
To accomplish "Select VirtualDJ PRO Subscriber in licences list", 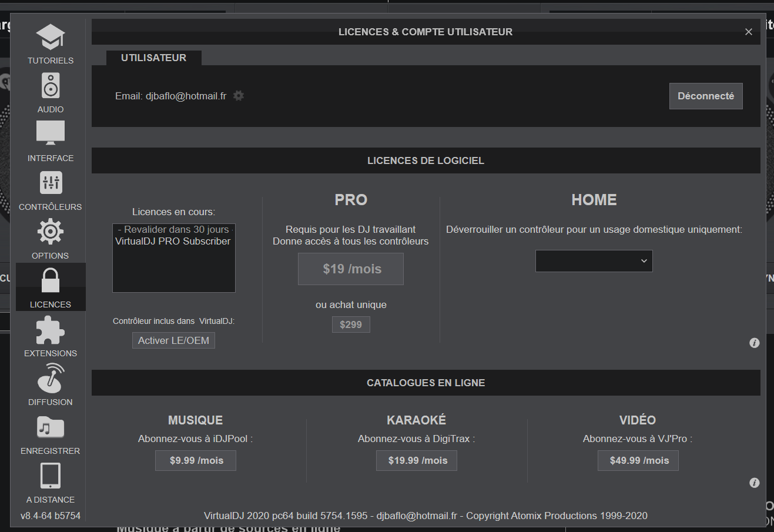I will (173, 241).
